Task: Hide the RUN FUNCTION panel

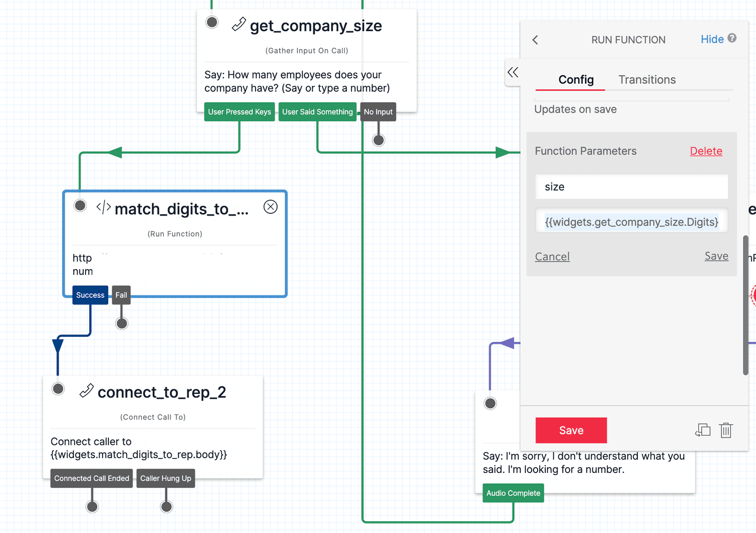Action: pyautogui.click(x=712, y=39)
